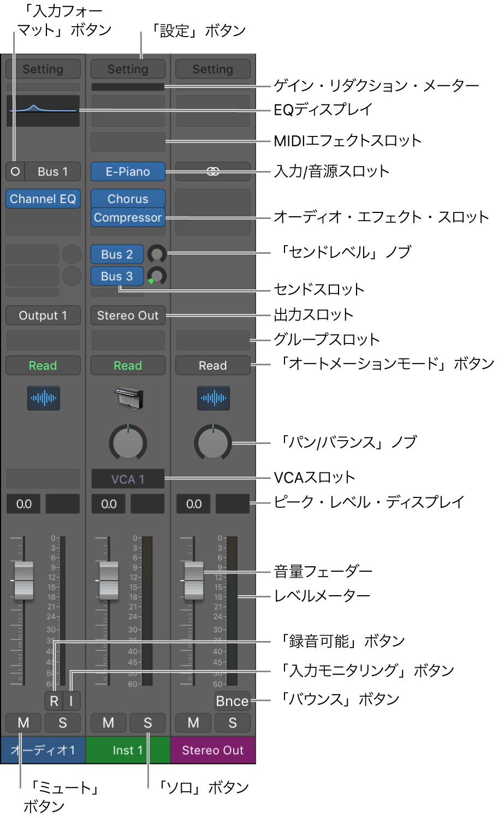This screenshot has height=818, width=504.
Task: Click peak level display on Inst 1
Action: [x=147, y=504]
